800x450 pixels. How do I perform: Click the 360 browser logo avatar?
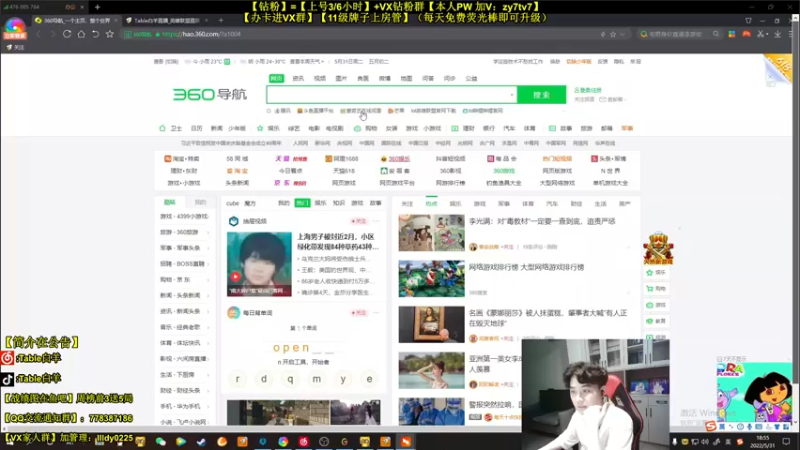pos(14,28)
